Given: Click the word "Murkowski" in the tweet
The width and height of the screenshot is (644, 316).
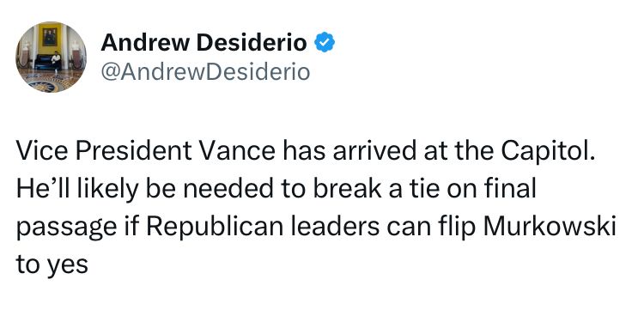Looking at the screenshot, I should (x=550, y=228).
